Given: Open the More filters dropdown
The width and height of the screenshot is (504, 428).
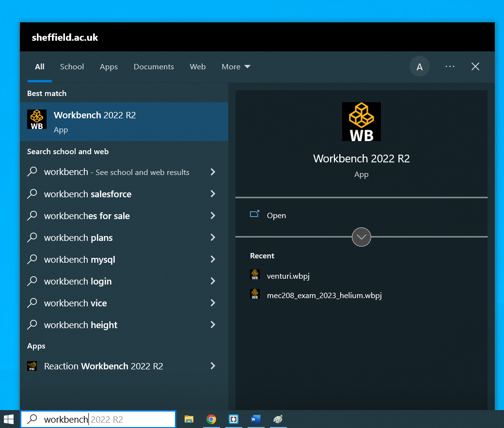Looking at the screenshot, I should coord(236,66).
